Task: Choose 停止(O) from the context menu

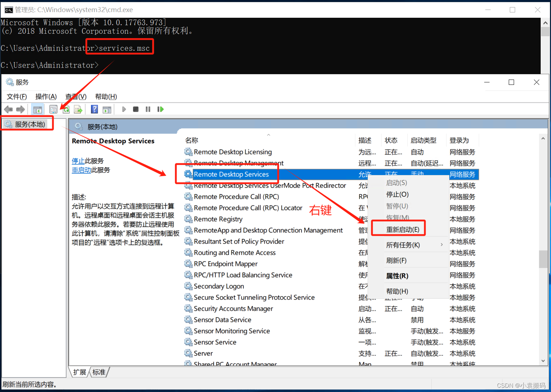Action: click(409, 194)
